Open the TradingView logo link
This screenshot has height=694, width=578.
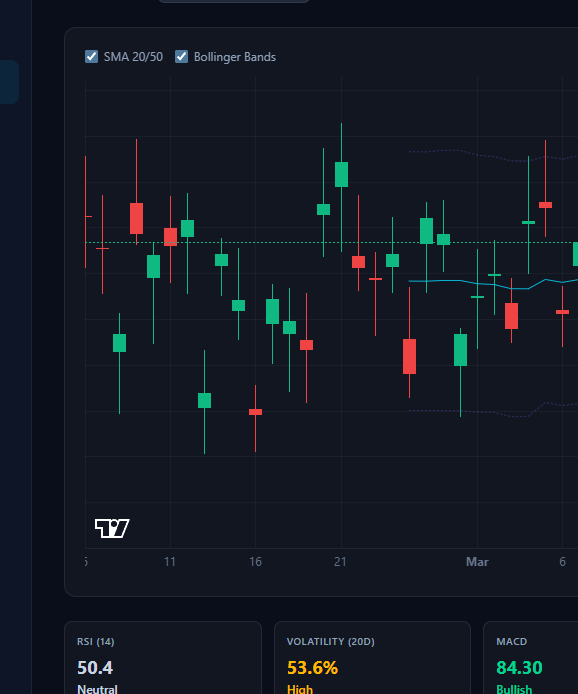coord(112,528)
